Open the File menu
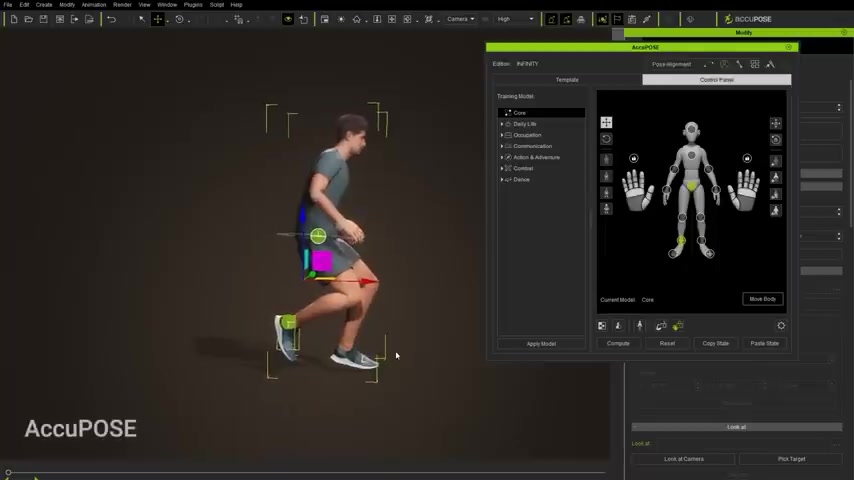The image size is (854, 480). 8,4
